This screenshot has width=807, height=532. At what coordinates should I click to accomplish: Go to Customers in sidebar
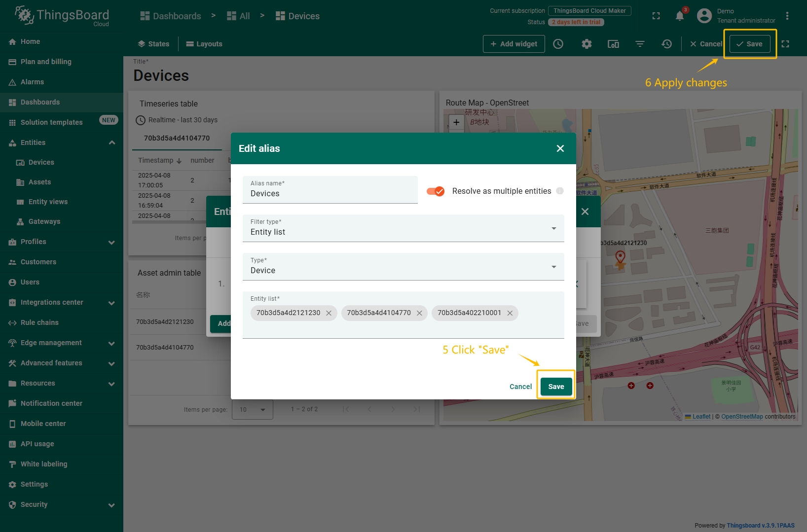tap(38, 262)
